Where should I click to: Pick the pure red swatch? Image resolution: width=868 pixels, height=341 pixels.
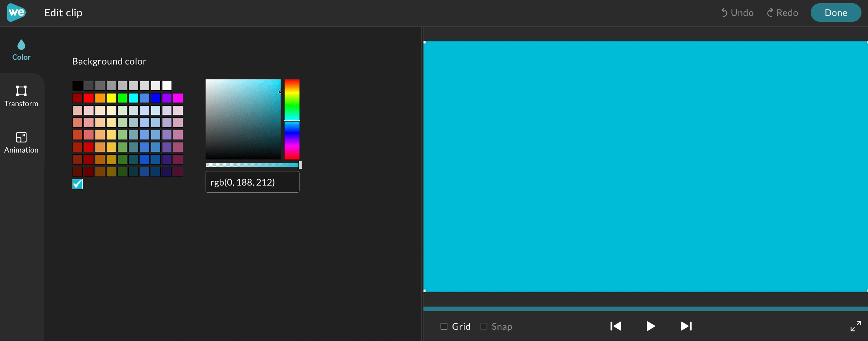click(x=88, y=98)
